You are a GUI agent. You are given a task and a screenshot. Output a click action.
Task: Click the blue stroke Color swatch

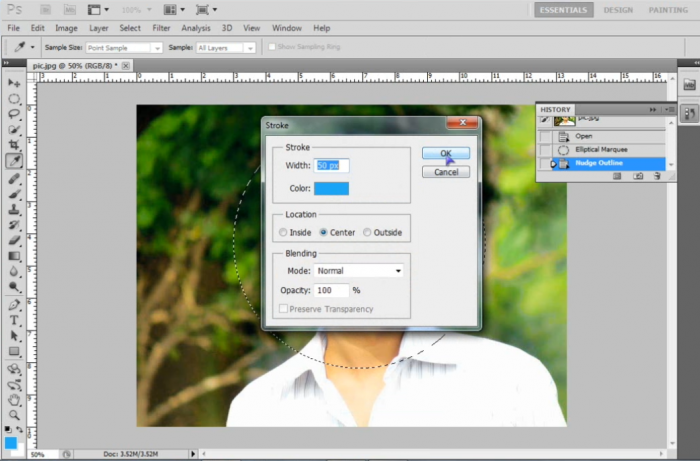332,188
